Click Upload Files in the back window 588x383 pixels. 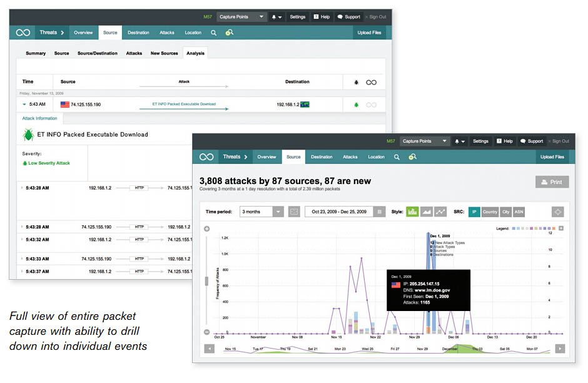369,33
